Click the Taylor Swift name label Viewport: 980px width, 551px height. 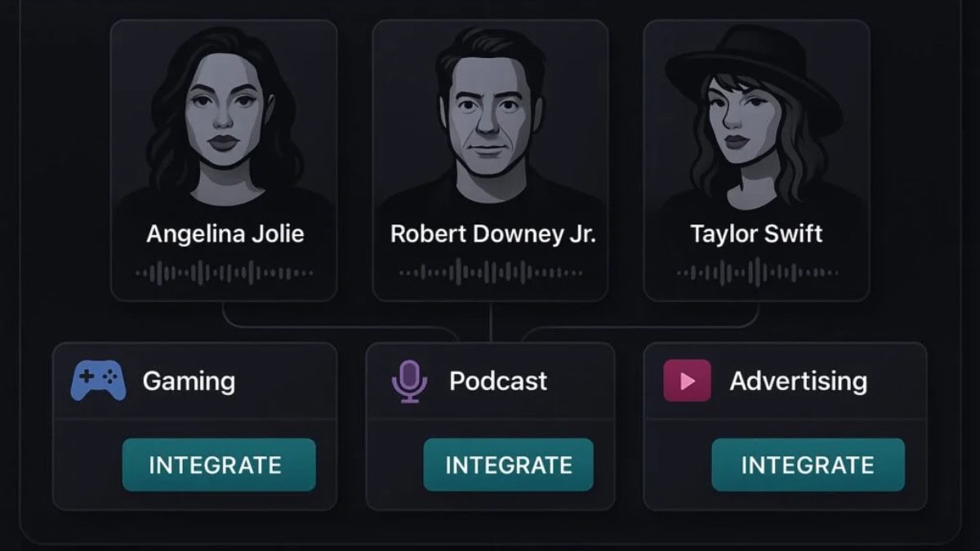756,234
